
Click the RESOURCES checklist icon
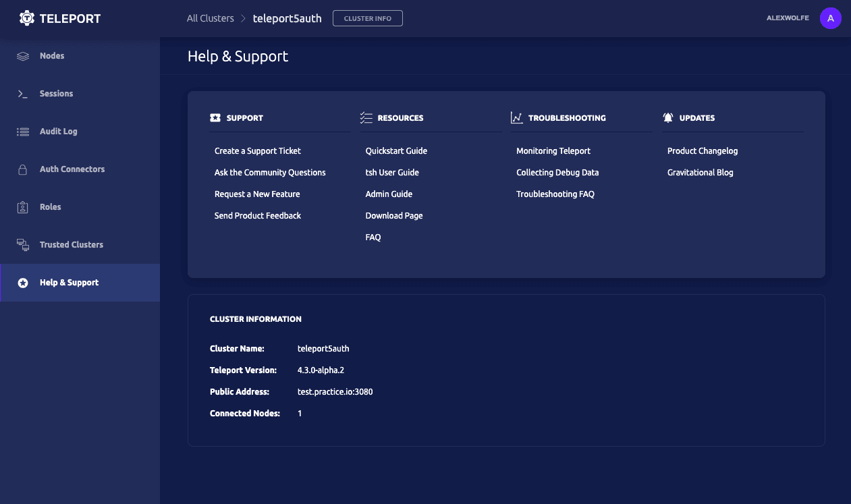pyautogui.click(x=366, y=117)
